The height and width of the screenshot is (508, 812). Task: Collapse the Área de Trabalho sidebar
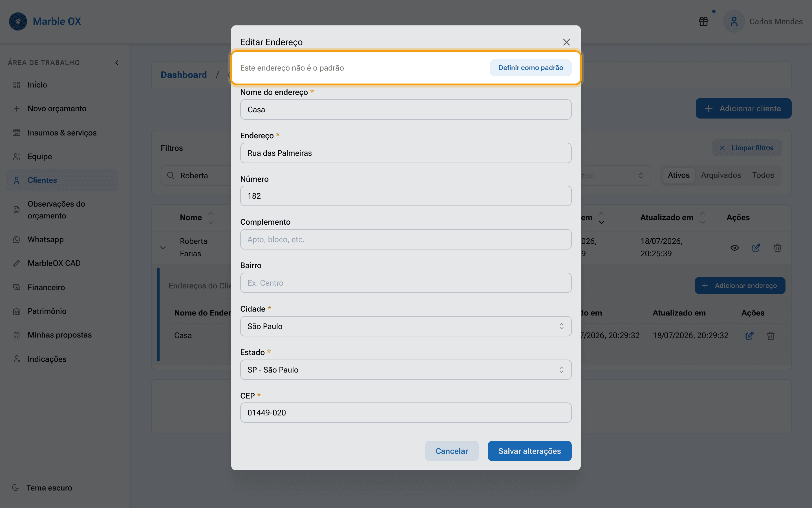coord(117,62)
